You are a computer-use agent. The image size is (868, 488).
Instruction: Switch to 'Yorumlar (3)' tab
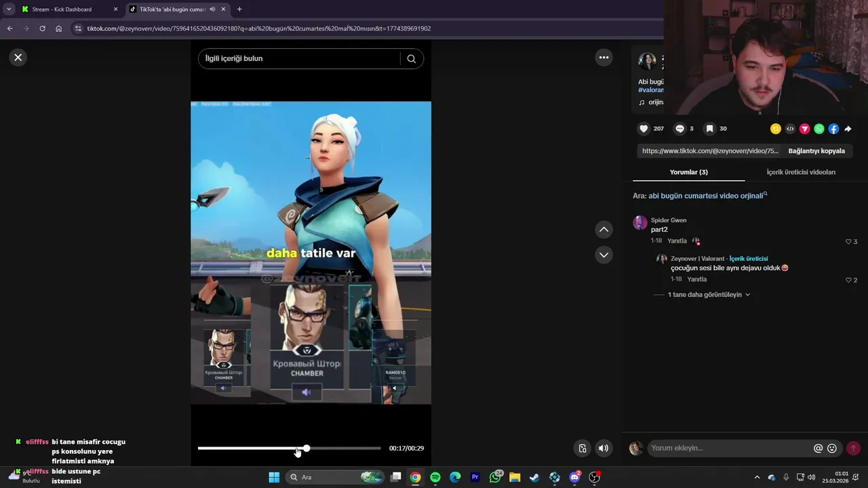[x=688, y=172]
